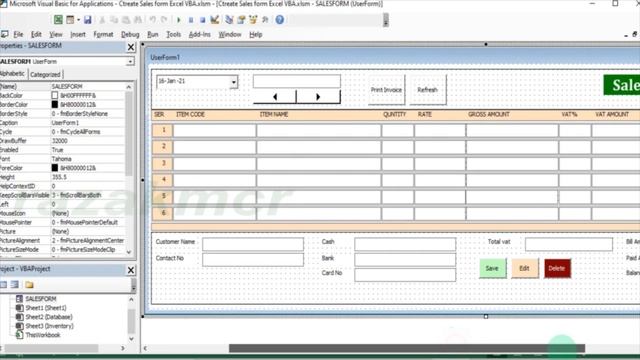Click the Break (pause) toolbar icon

point(191,20)
